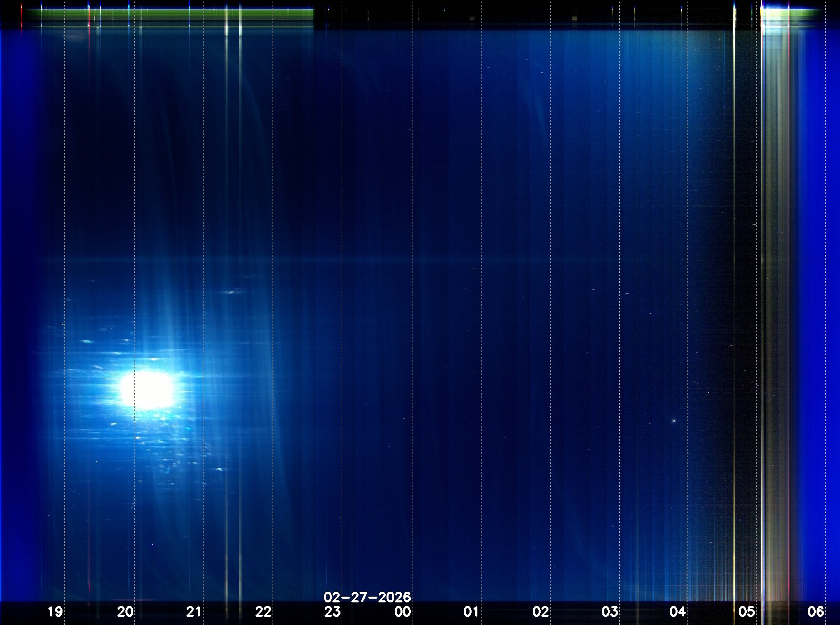Select the 02 hour label
This screenshot has width=840, height=625.
(x=540, y=611)
